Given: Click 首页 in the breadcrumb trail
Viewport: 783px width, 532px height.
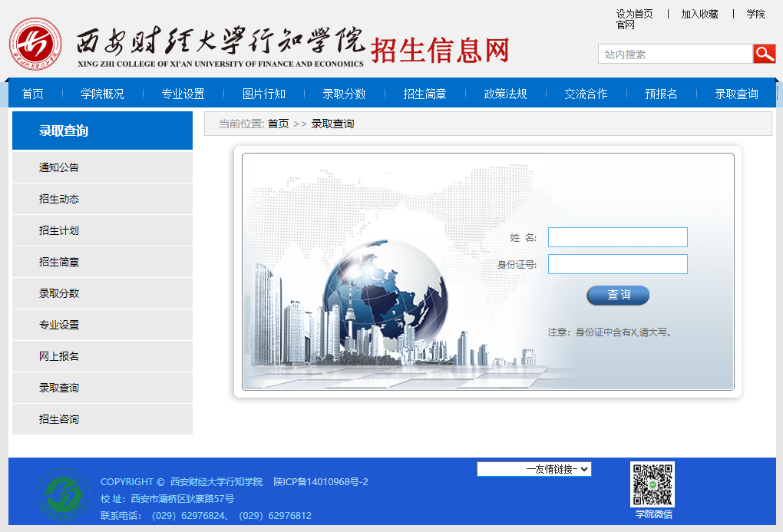Looking at the screenshot, I should pyautogui.click(x=278, y=124).
